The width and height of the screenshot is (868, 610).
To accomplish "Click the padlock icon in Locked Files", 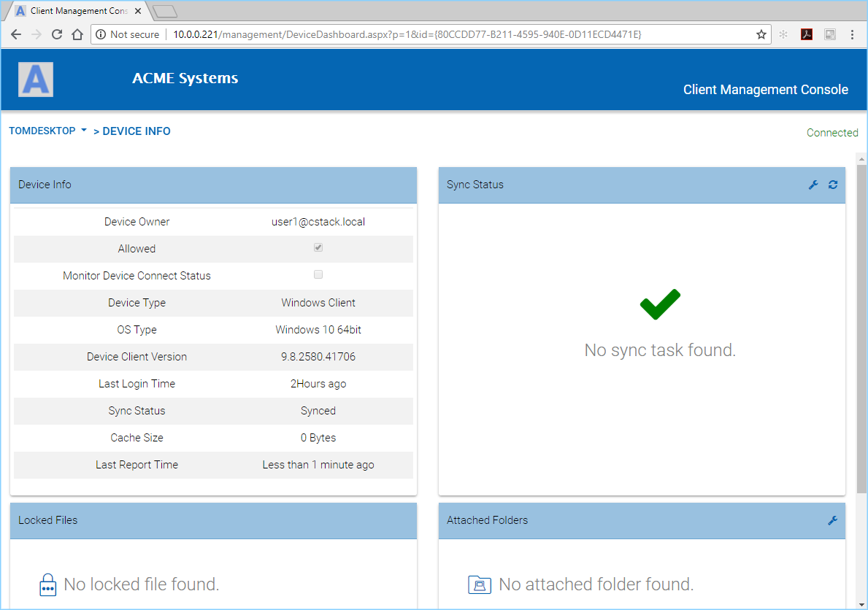I will pyautogui.click(x=47, y=584).
